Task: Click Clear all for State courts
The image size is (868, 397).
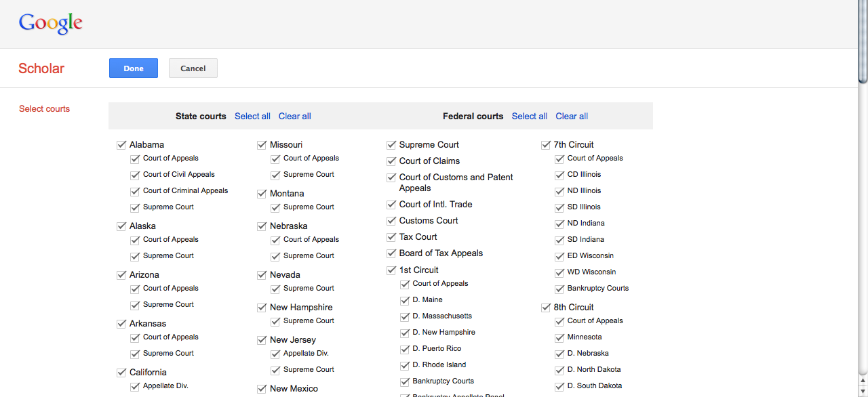Action: tap(294, 116)
